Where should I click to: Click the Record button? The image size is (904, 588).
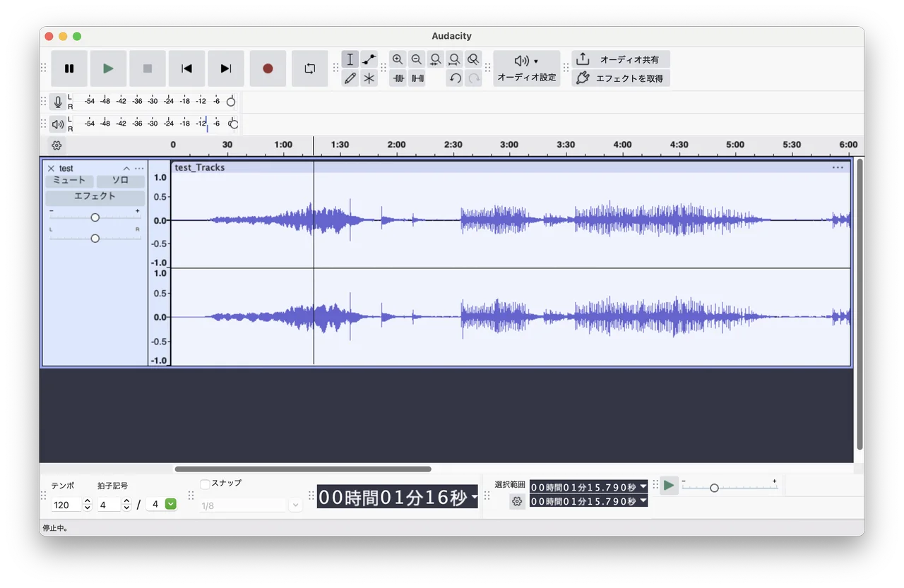[x=268, y=68]
